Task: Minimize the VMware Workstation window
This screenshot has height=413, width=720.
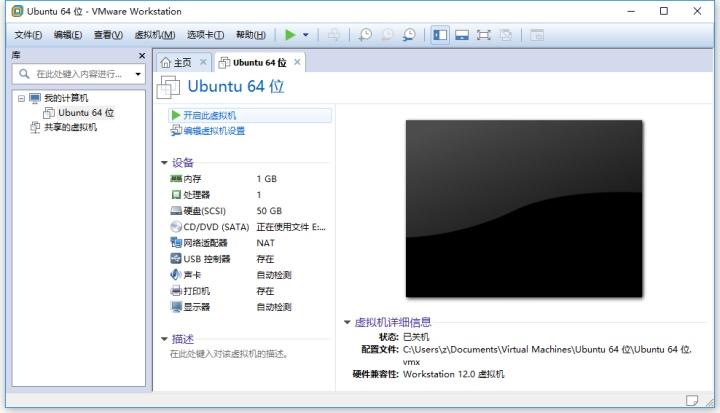Action: point(631,11)
